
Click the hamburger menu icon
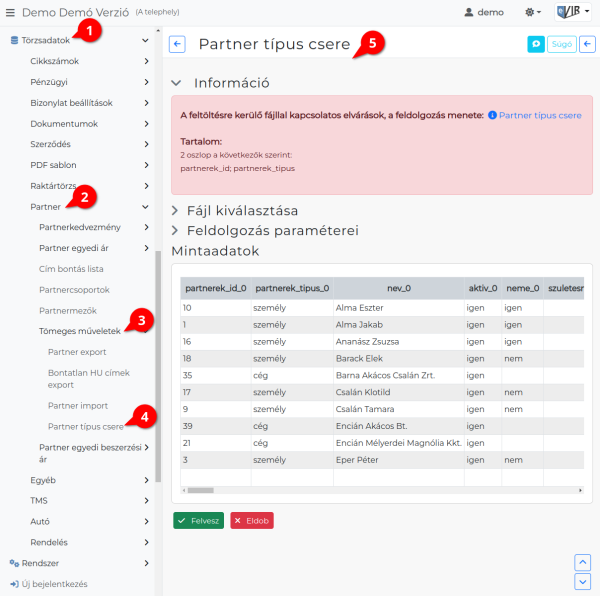pos(11,12)
